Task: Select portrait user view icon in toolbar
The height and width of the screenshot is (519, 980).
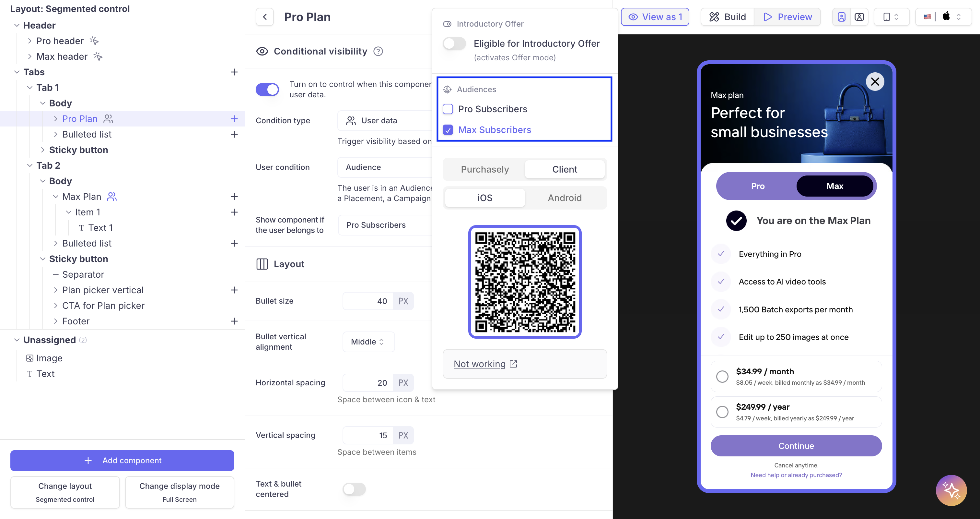Action: click(841, 17)
